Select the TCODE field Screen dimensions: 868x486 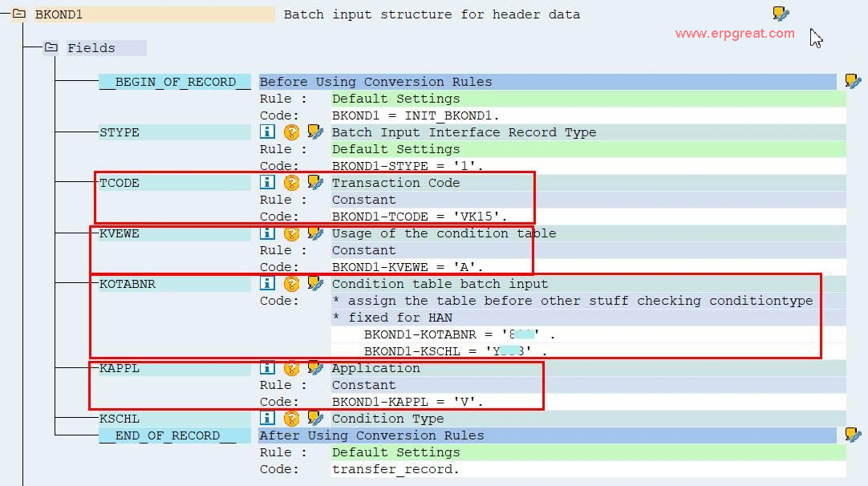pyautogui.click(x=175, y=183)
